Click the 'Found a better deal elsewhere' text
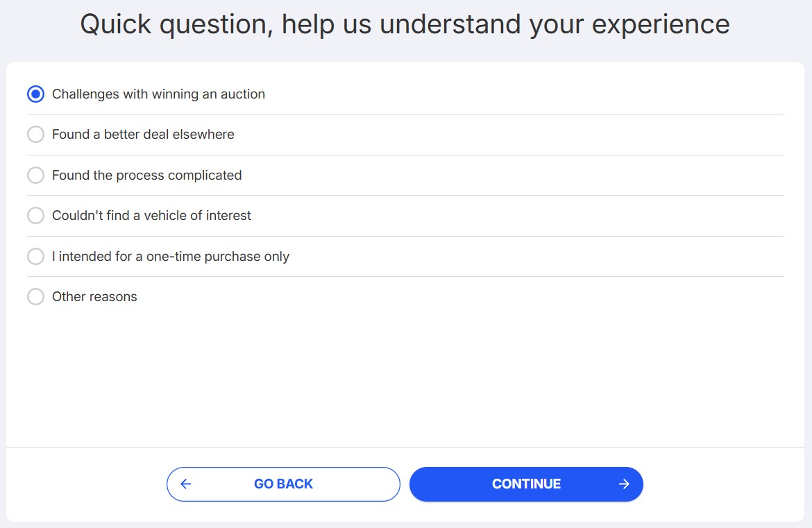Viewport: 812px width, 528px height. click(x=143, y=135)
